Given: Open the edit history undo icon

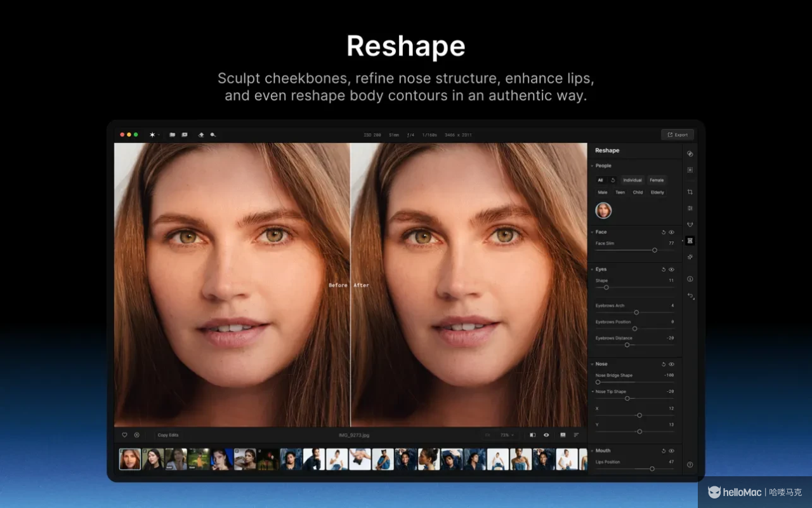Looking at the screenshot, I should click(x=690, y=295).
